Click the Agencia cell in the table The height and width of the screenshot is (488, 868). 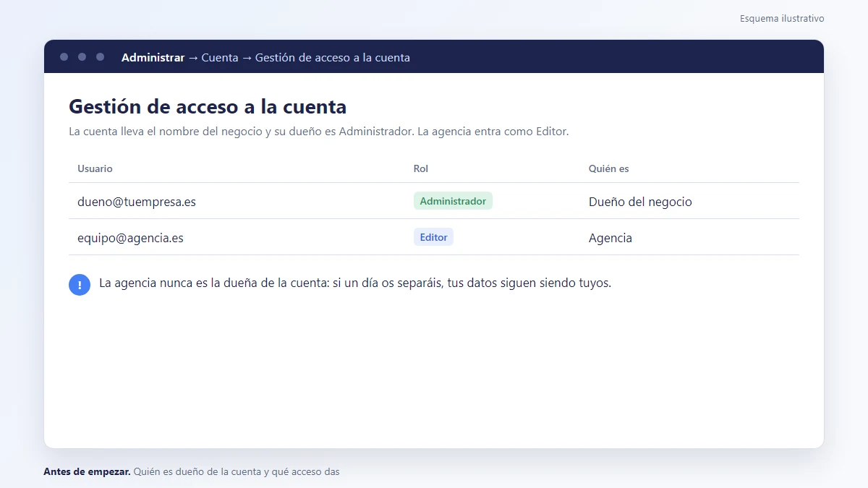[610, 238]
